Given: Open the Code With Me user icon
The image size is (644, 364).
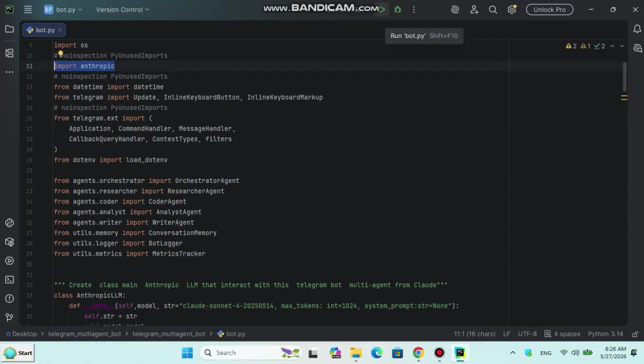Looking at the screenshot, I should coord(474,10).
